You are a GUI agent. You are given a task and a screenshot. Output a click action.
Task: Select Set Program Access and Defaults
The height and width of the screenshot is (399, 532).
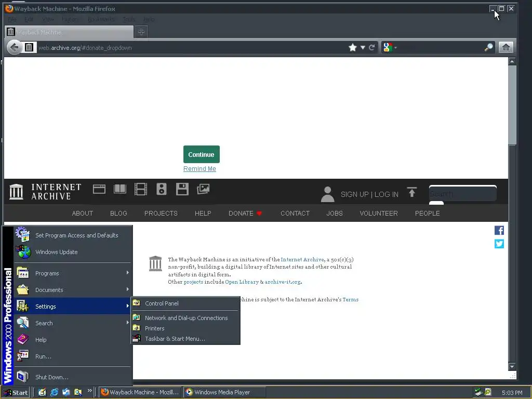[x=73, y=235]
